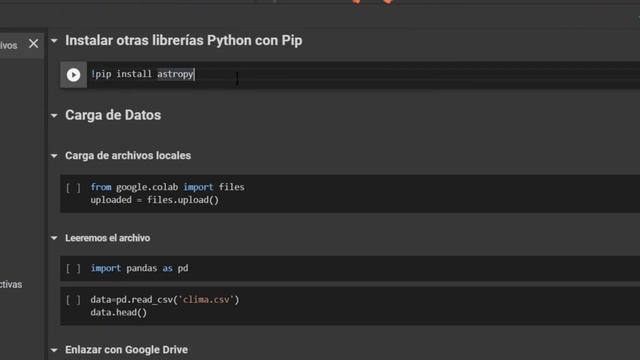Click the 'clima.csv' string in code
Screen dimensions: 640x360
coord(206,300)
